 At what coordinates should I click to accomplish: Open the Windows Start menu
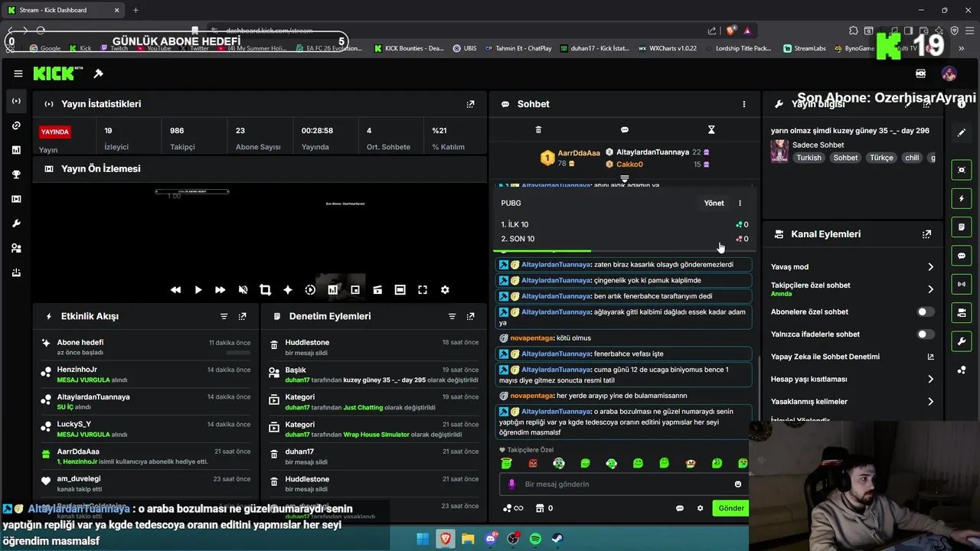(423, 539)
